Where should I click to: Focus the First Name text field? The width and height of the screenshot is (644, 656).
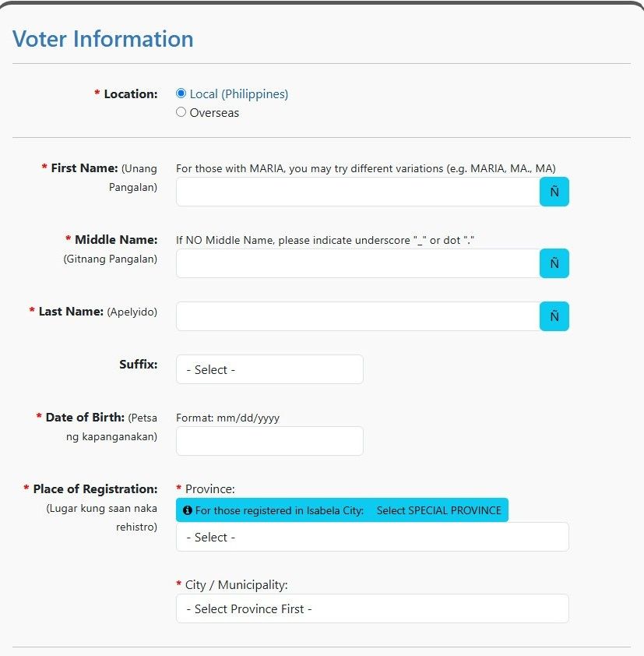click(358, 192)
